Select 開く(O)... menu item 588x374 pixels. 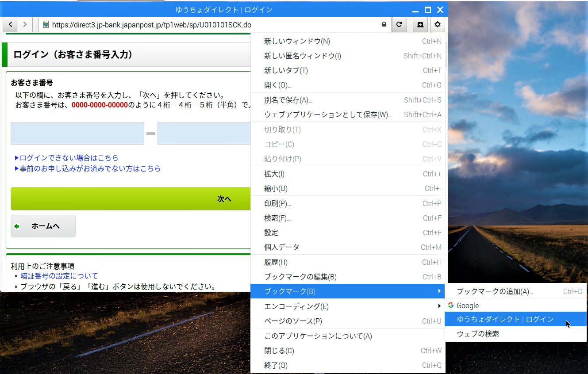tap(348, 85)
